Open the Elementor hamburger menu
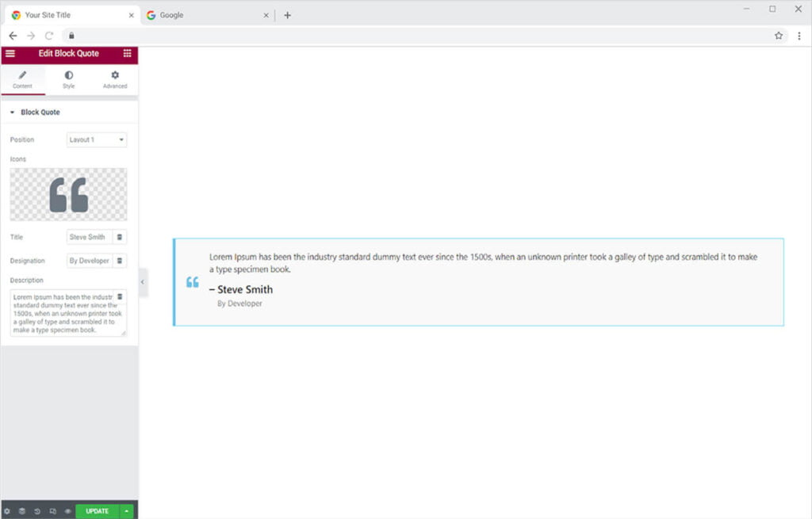This screenshot has width=812, height=519. [x=10, y=53]
